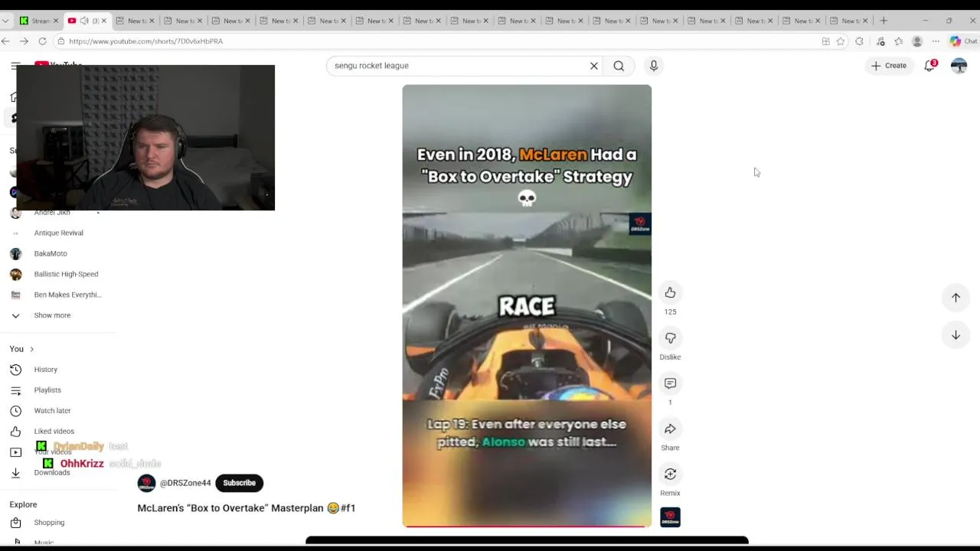The height and width of the screenshot is (551, 980).
Task: Open Shopping under Explore
Action: point(49,523)
